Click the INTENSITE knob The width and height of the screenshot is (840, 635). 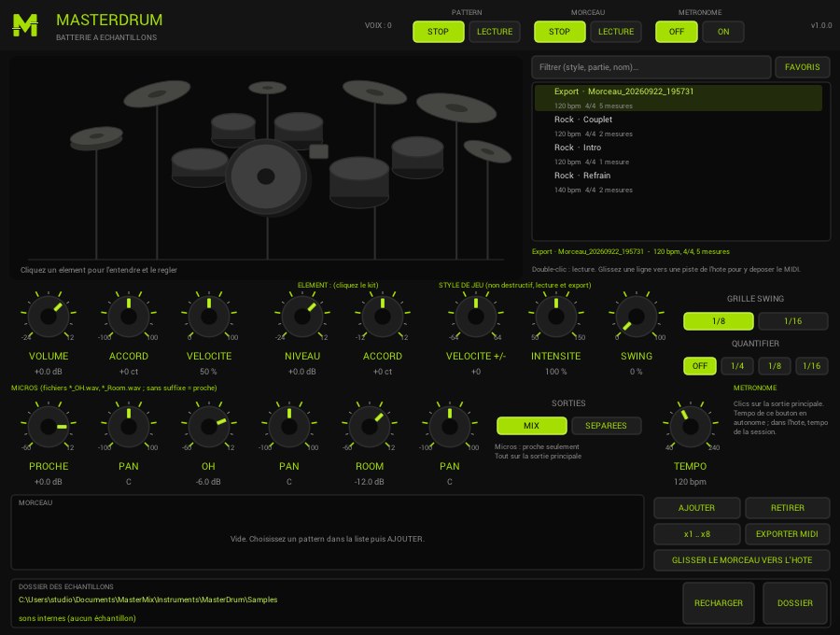pyautogui.click(x=556, y=317)
